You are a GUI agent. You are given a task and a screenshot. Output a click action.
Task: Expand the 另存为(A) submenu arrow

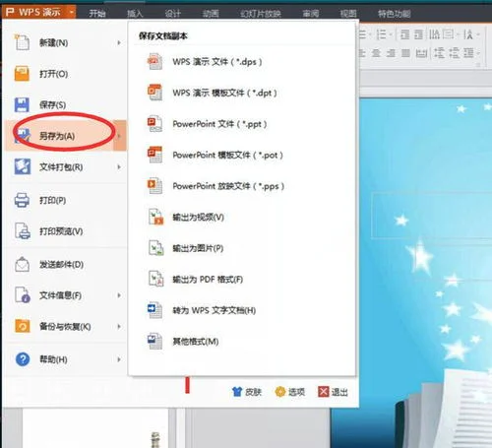tap(119, 136)
